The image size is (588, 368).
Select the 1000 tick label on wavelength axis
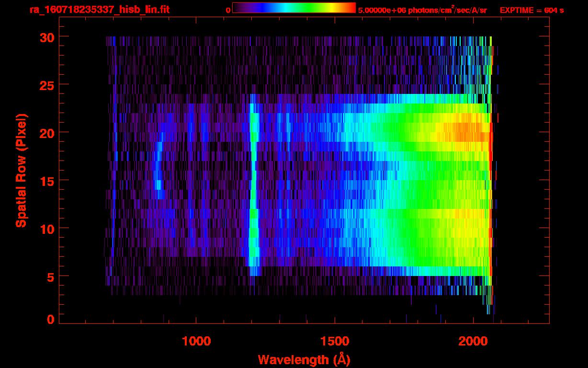pos(196,341)
